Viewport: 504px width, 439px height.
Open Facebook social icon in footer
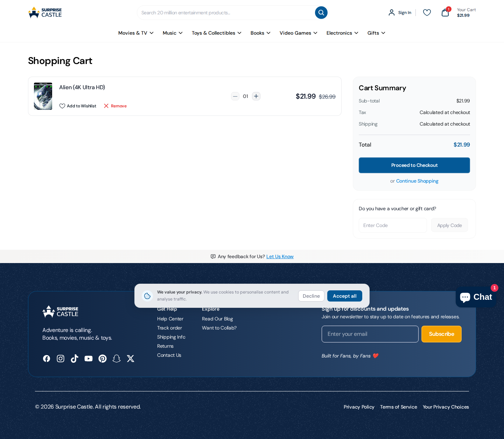tap(47, 359)
